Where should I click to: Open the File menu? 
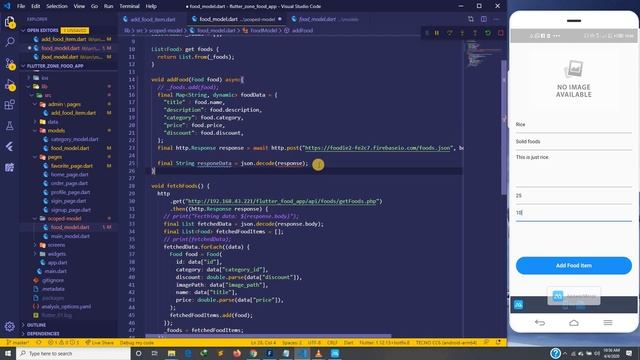tap(21, 6)
